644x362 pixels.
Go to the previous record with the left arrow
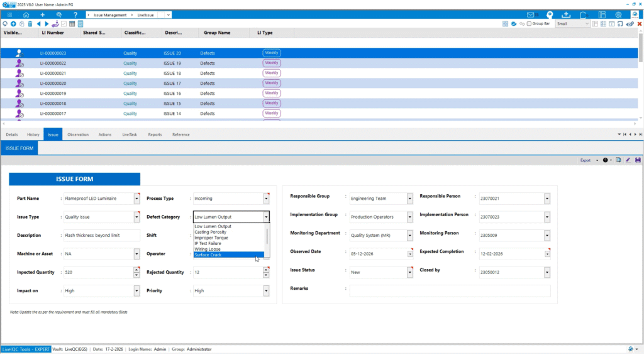[38, 24]
